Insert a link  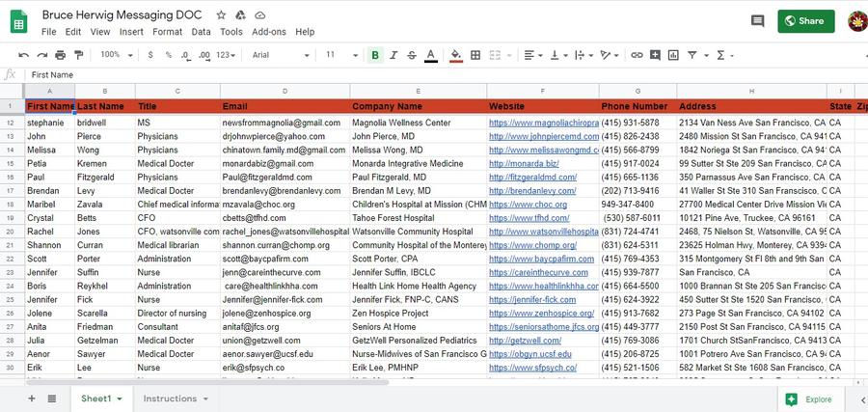tap(637, 55)
